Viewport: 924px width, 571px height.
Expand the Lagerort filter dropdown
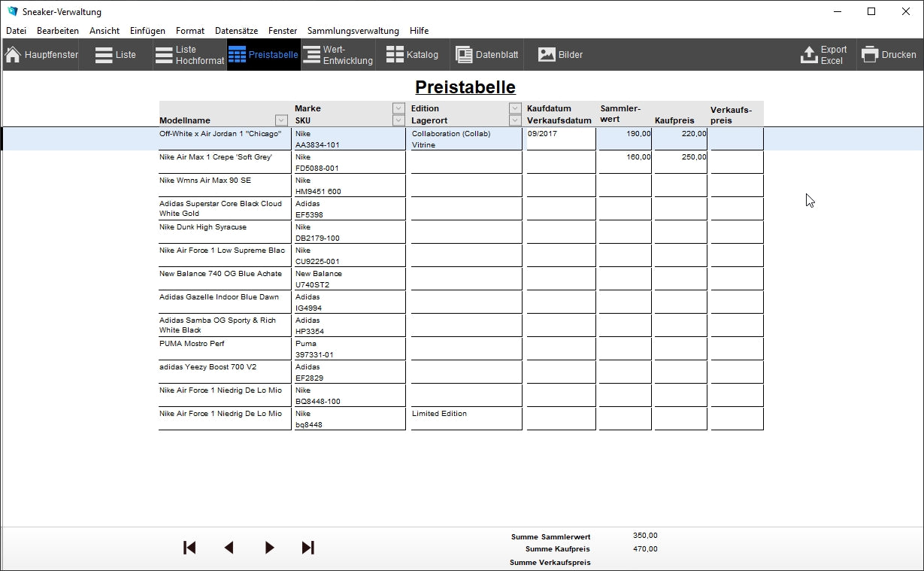515,120
